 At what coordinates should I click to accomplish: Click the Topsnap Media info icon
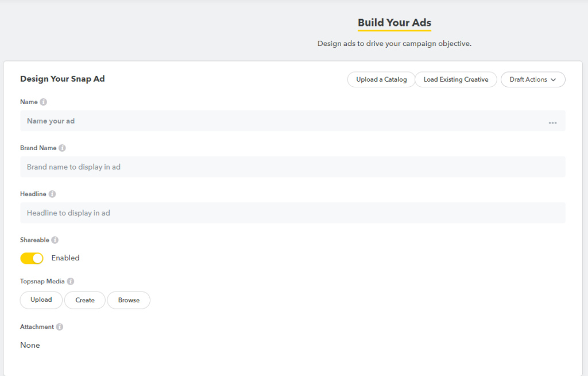pos(71,282)
